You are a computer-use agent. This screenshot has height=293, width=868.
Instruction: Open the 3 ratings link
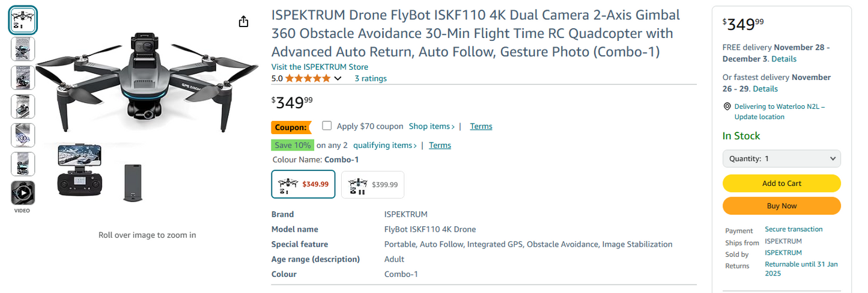pyautogui.click(x=371, y=78)
